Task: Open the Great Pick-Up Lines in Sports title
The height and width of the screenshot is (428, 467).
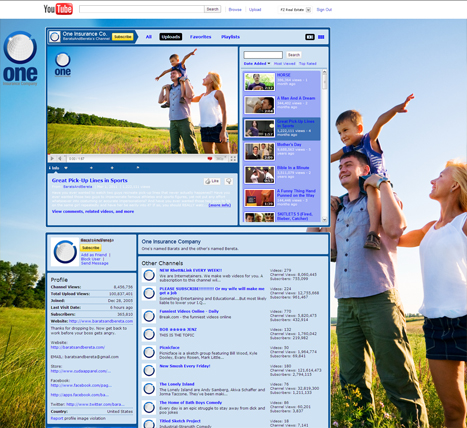Action: [x=89, y=180]
